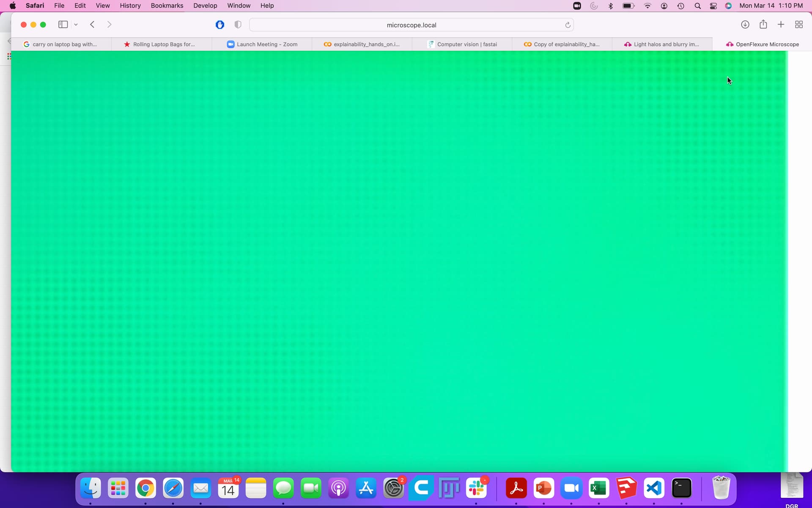Open Control Center in menu bar
This screenshot has width=812, height=508.
click(x=713, y=6)
